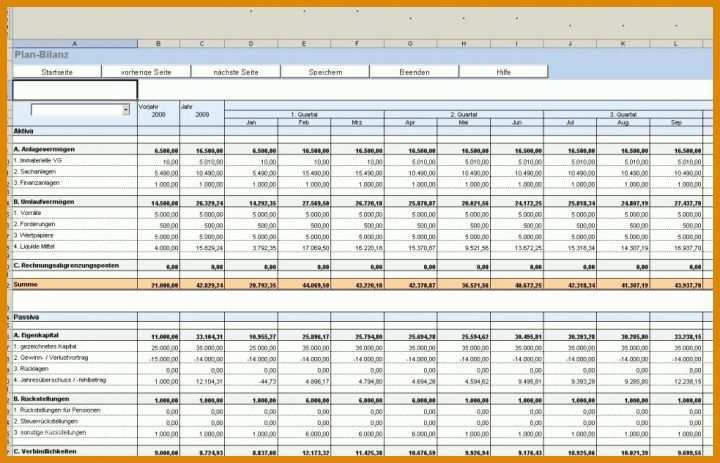The image size is (720, 463).
Task: Select column header E
Action: (304, 44)
